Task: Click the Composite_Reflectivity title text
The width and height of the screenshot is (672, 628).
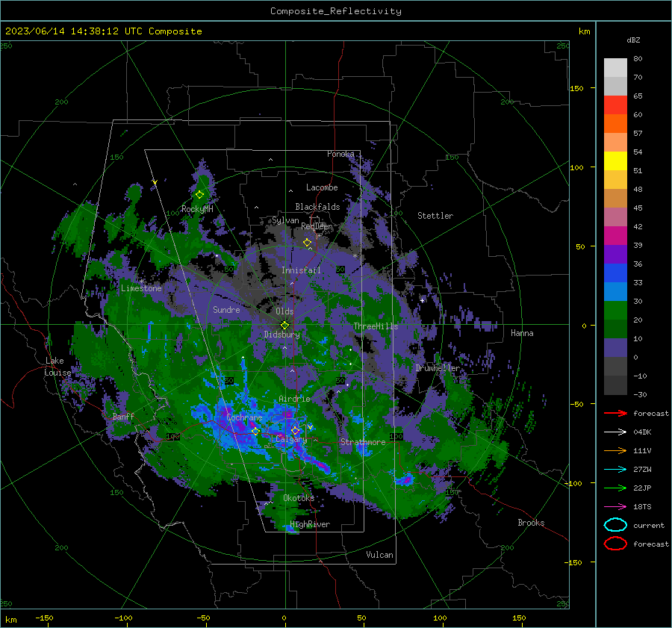Action: [336, 11]
